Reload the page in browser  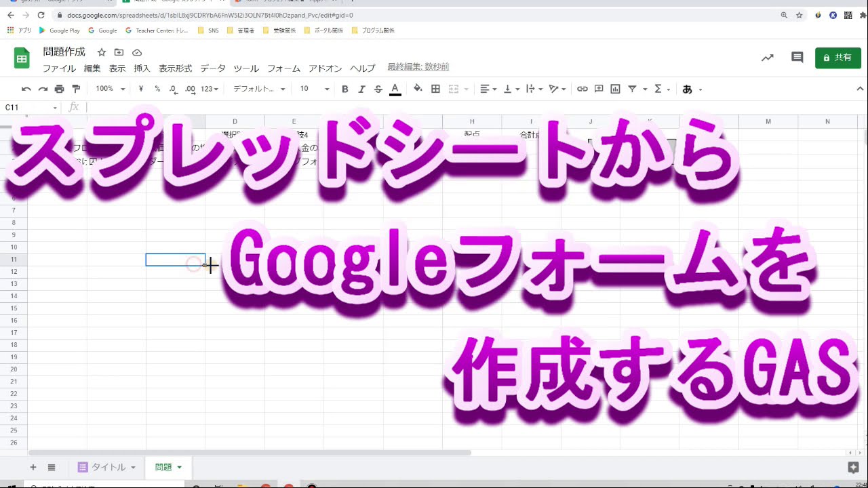[41, 15]
